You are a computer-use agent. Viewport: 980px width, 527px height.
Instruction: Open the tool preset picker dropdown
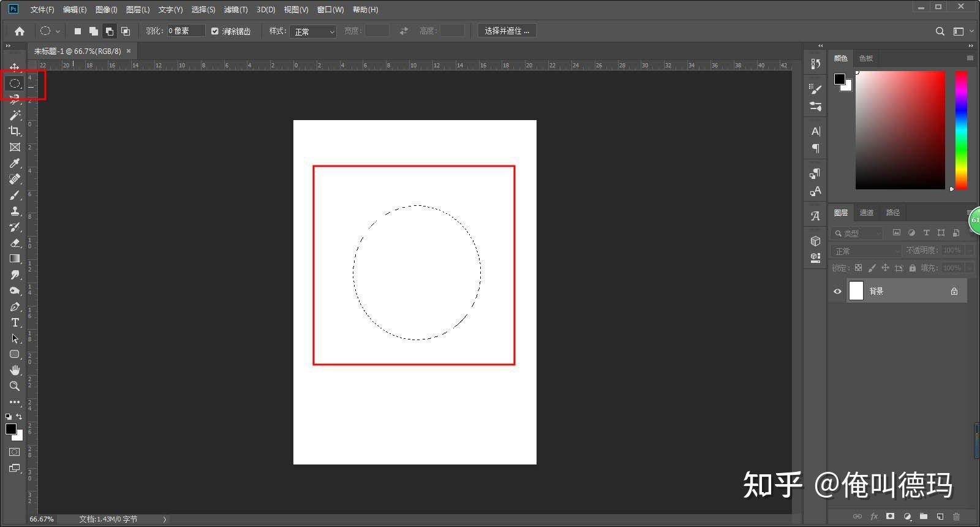click(x=58, y=31)
